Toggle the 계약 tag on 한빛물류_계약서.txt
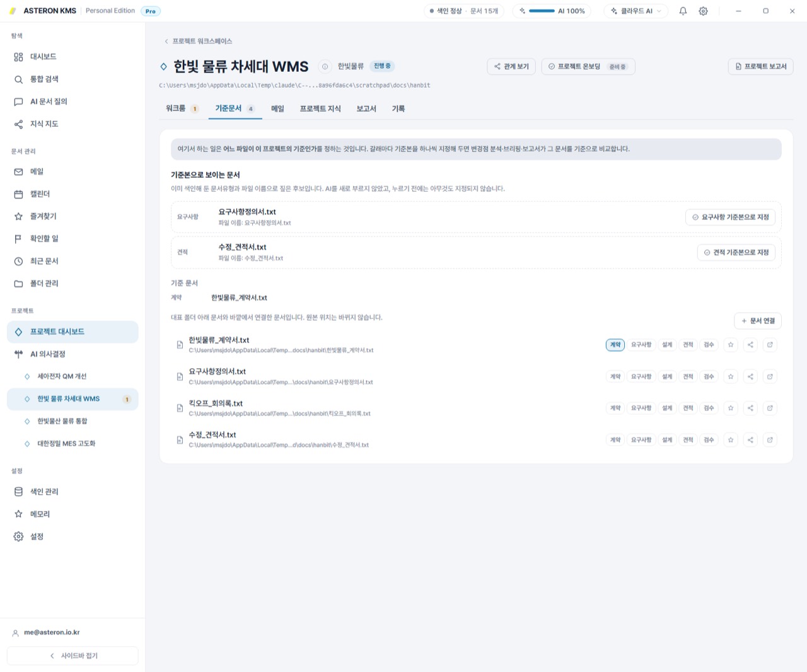 [615, 345]
